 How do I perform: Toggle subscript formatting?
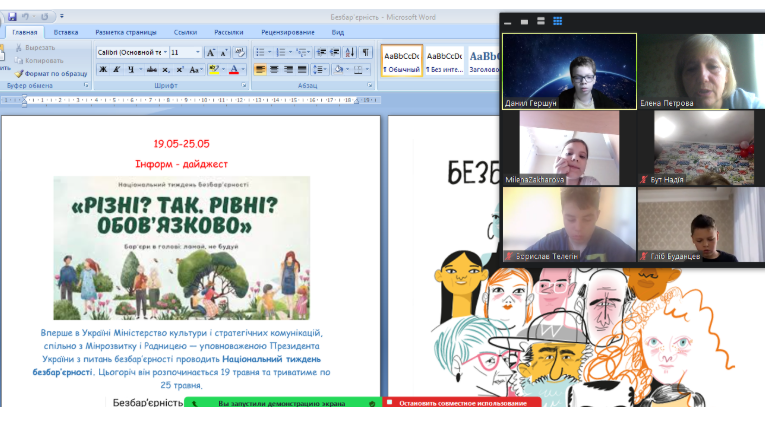point(166,70)
